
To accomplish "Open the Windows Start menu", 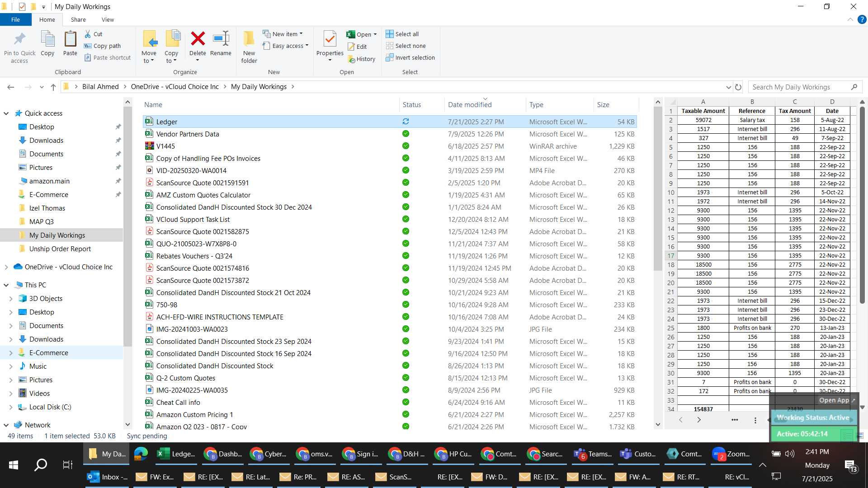I will 14,465.
